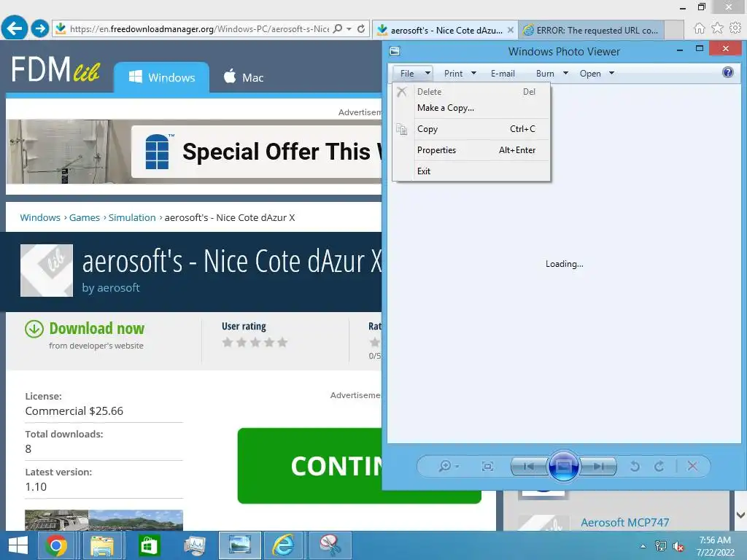Collapse the File menu in Photo Viewer
This screenshot has height=560, width=747.
[413, 74]
